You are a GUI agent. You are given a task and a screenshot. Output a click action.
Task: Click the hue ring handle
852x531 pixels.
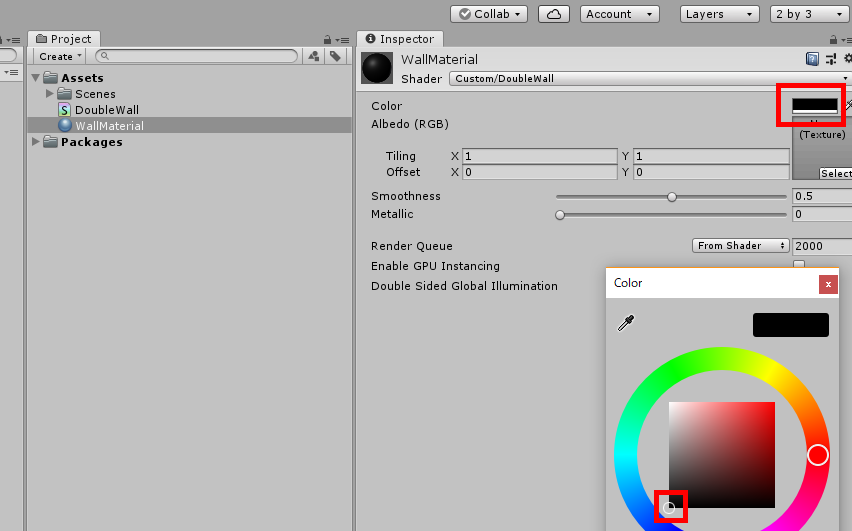tap(818, 455)
